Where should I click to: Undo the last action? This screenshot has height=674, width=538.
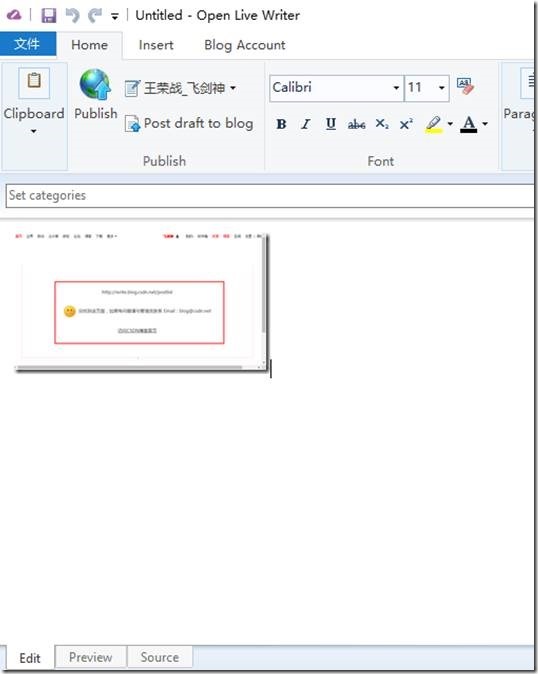72,16
